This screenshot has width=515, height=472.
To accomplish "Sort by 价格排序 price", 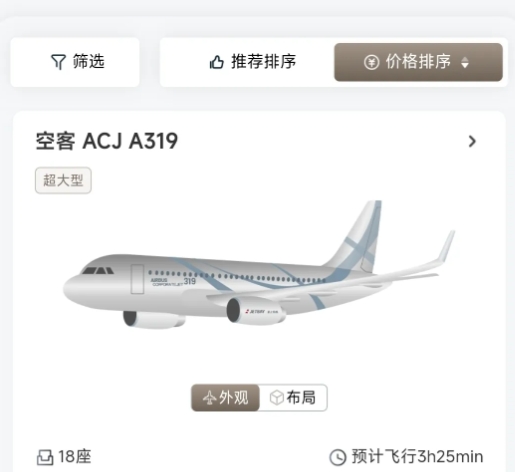I will pos(418,62).
